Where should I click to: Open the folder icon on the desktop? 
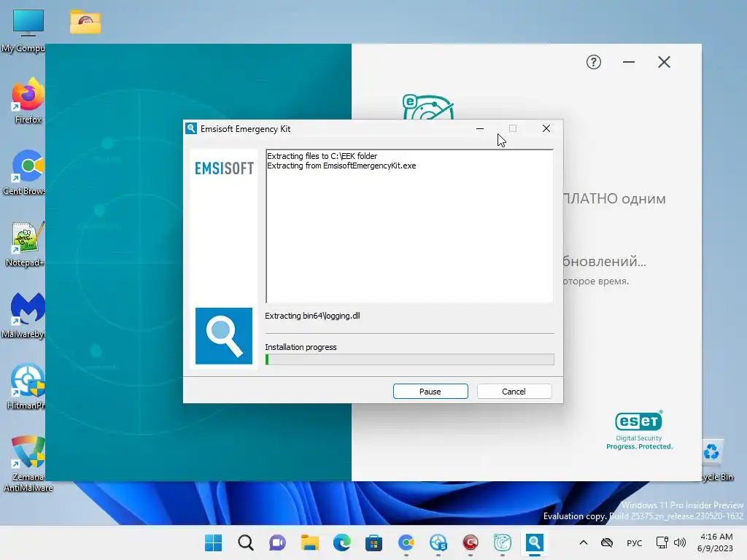pos(85,23)
